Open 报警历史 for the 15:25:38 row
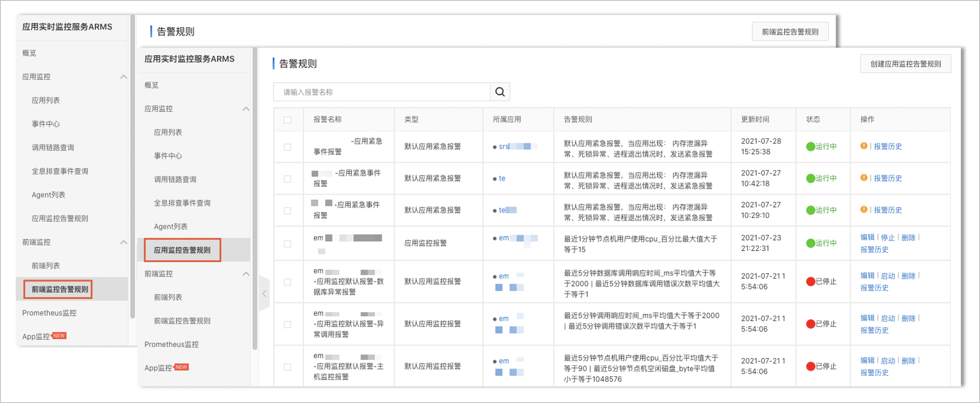This screenshot has height=403, width=980. (x=888, y=146)
